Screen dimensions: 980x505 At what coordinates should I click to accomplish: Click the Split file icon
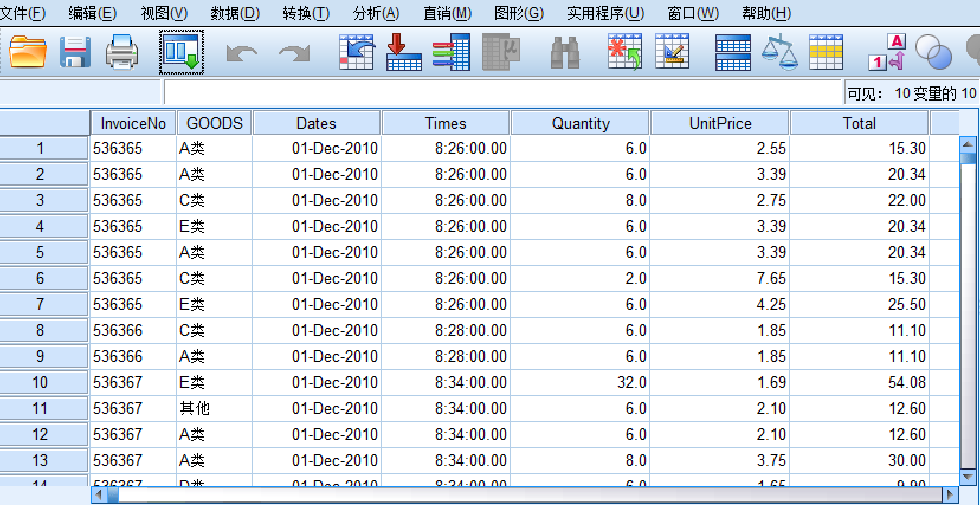[733, 53]
